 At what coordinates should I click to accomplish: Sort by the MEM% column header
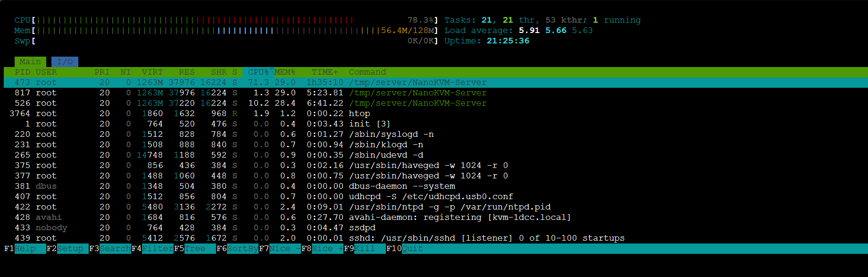click(285, 72)
